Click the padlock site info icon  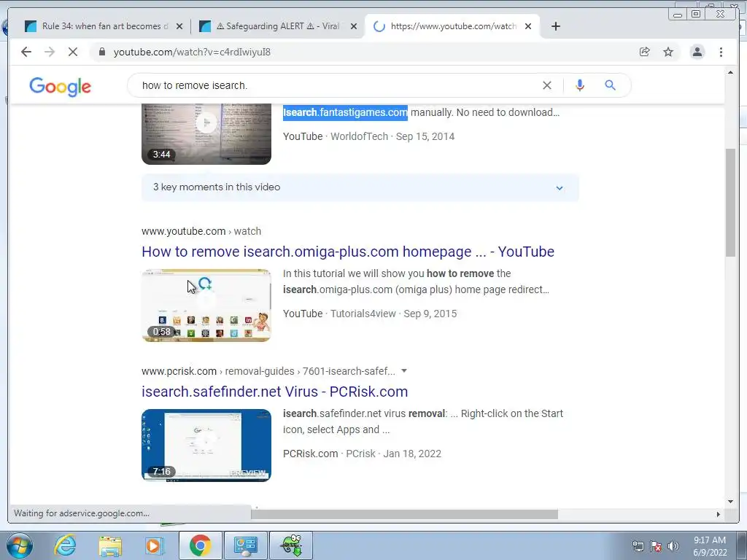(101, 52)
